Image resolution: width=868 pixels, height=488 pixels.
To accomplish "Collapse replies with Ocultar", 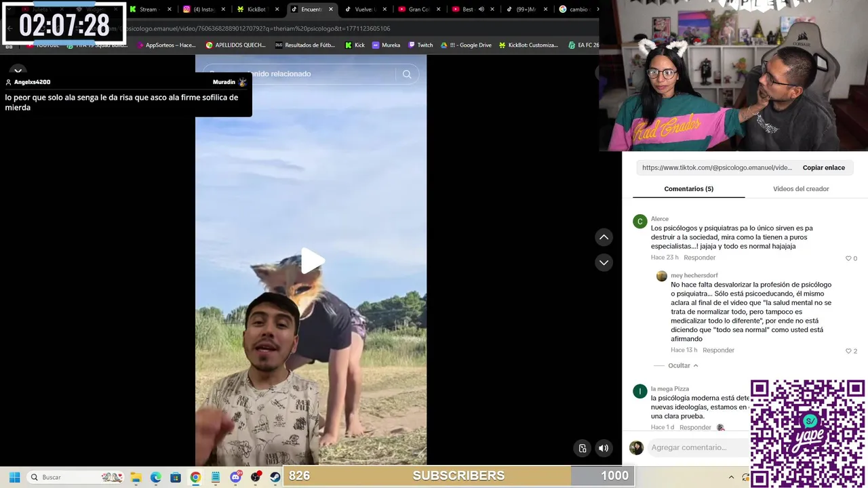I will click(x=683, y=365).
